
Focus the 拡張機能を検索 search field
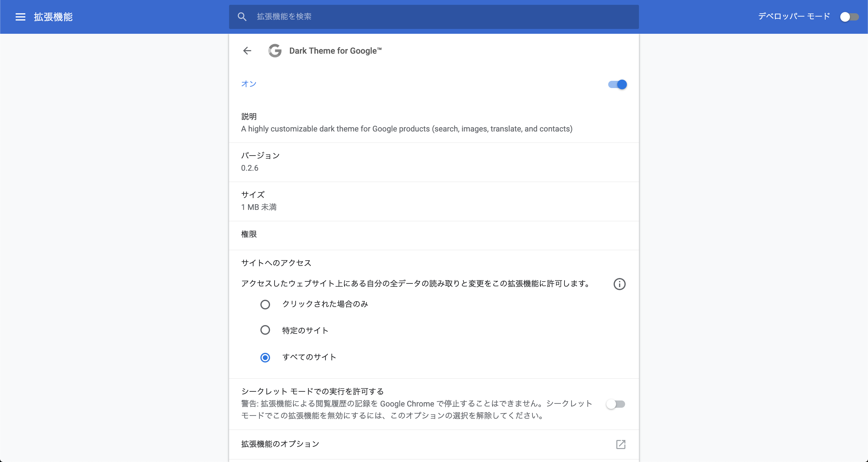[x=434, y=17]
